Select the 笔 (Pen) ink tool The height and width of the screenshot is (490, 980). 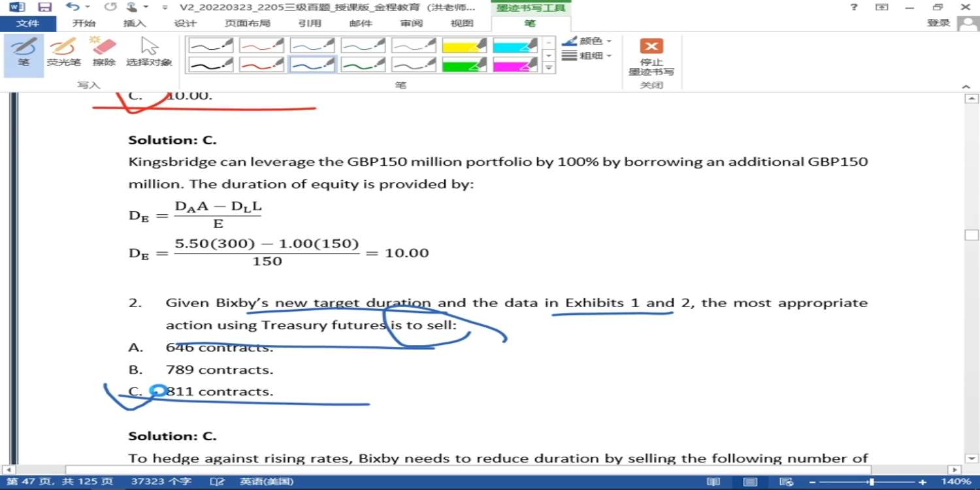[24, 52]
